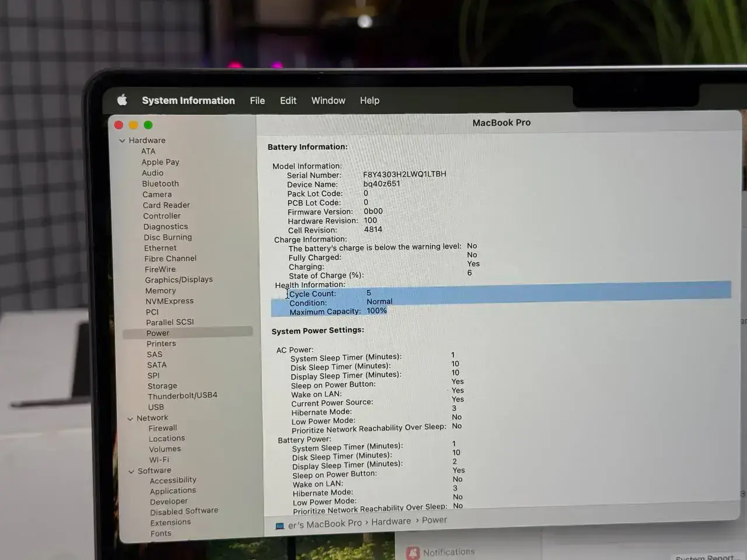The width and height of the screenshot is (747, 560).
Task: Click the green zoom window button
Action: (148, 125)
